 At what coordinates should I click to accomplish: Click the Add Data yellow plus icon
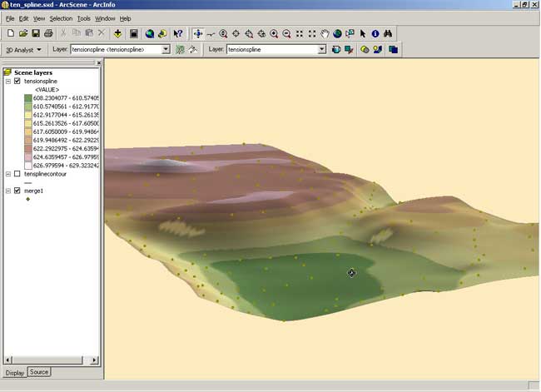(x=117, y=33)
